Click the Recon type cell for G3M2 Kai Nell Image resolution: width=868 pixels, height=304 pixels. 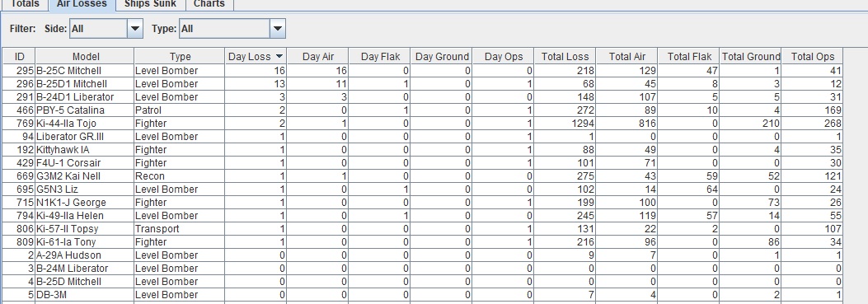tap(180, 176)
